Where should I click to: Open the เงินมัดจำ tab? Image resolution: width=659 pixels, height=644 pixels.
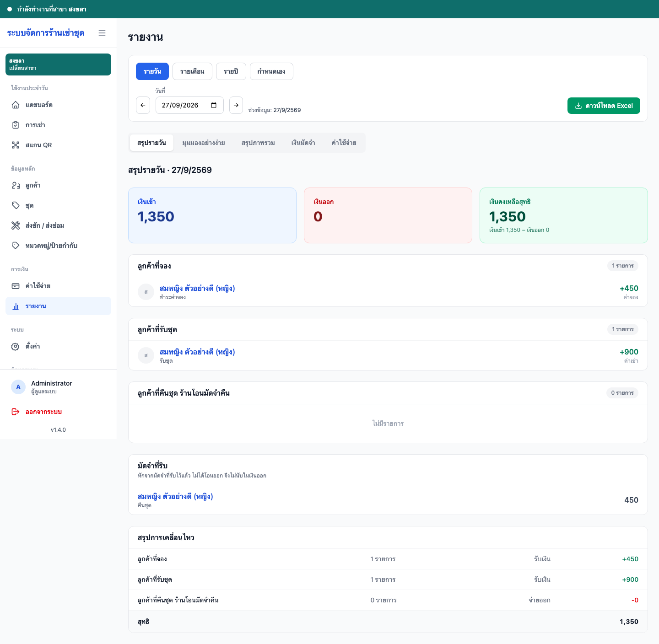(303, 143)
